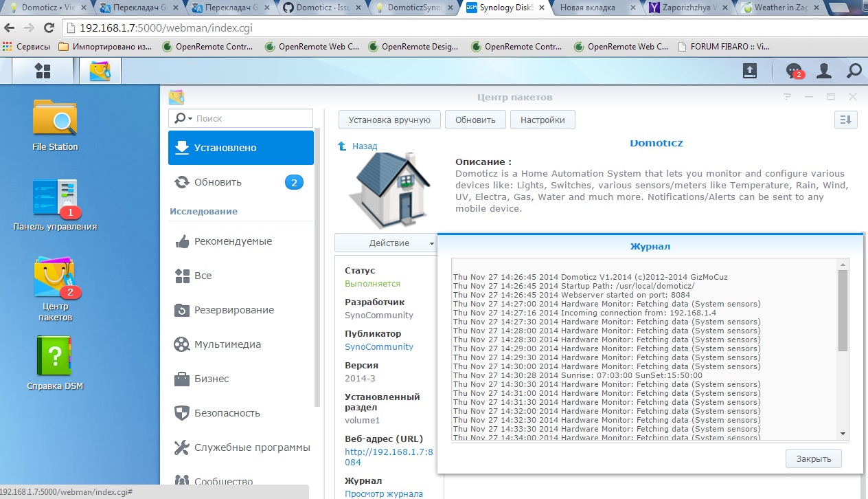
Task: Expand the search options magnifier dropdown
Action: coord(183,118)
